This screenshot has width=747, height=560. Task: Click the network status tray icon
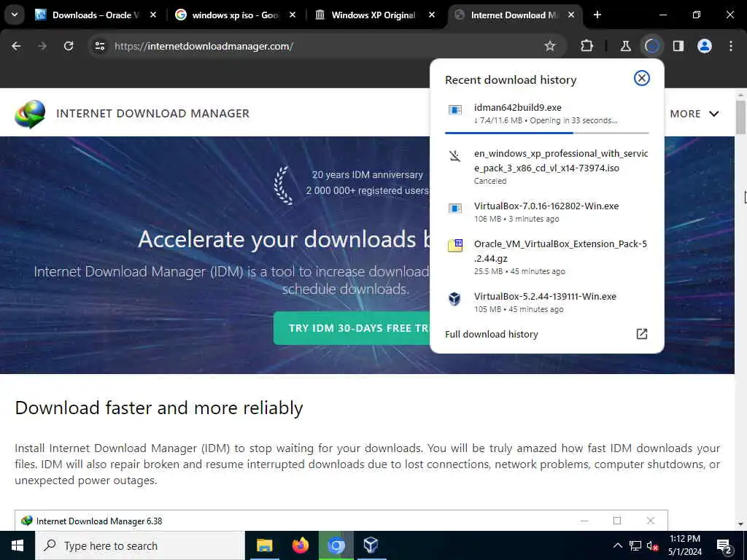pos(635,545)
